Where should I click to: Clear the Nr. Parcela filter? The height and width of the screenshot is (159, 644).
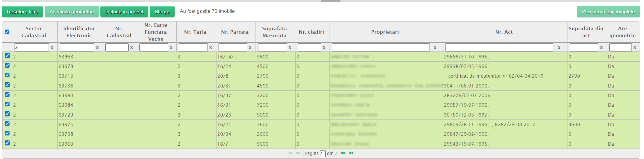point(250,47)
